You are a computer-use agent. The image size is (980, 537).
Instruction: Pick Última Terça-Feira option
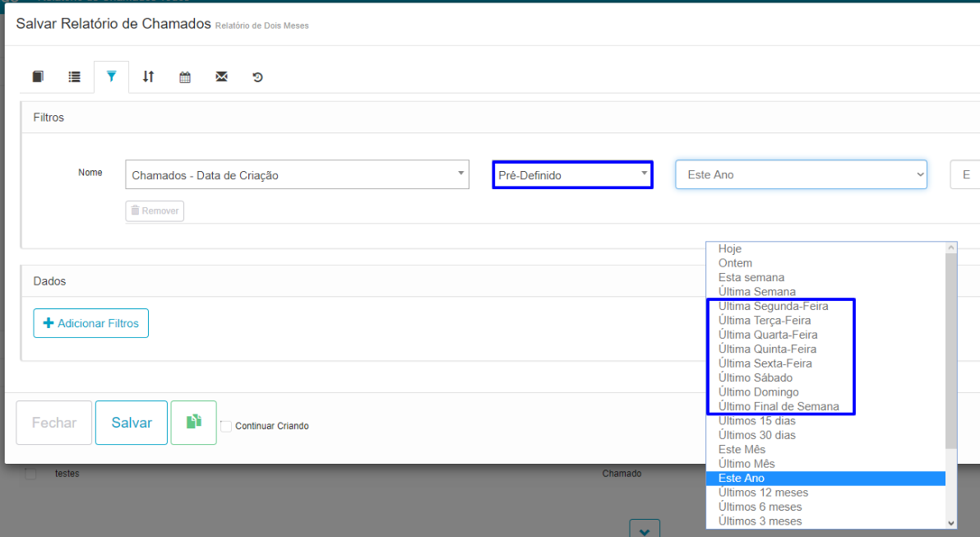[765, 321]
